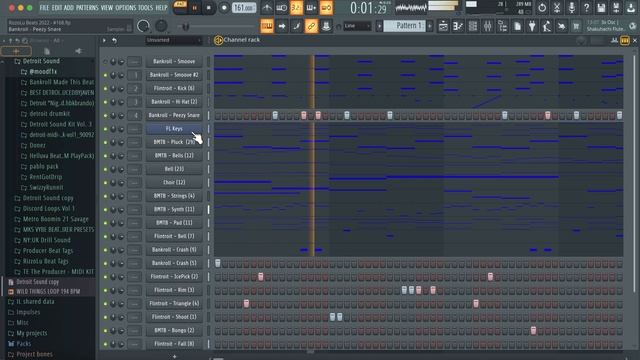Open the plugin picker plug icon
640x360 pixels.
tap(532, 27)
